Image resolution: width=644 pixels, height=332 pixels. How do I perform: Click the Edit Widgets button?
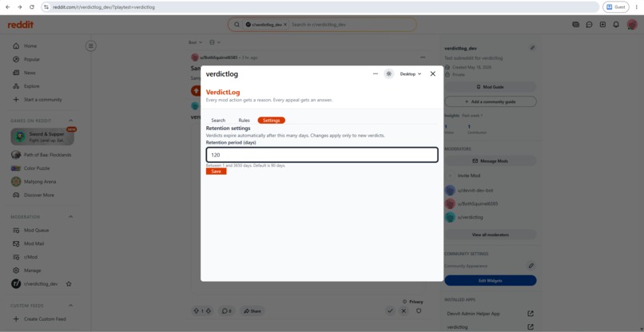(491, 281)
